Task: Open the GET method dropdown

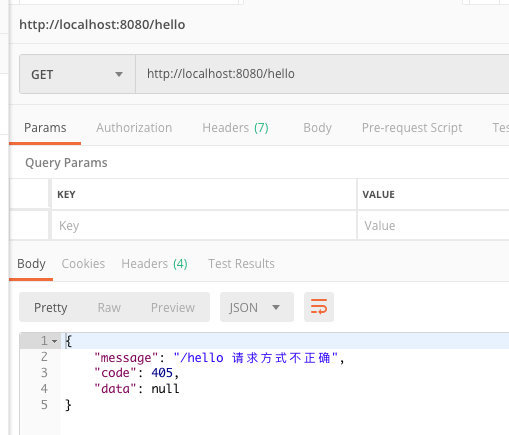Action: click(77, 74)
